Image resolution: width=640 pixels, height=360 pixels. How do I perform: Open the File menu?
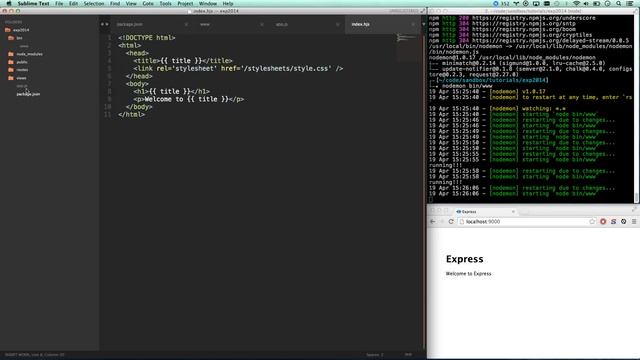[x=59, y=3]
